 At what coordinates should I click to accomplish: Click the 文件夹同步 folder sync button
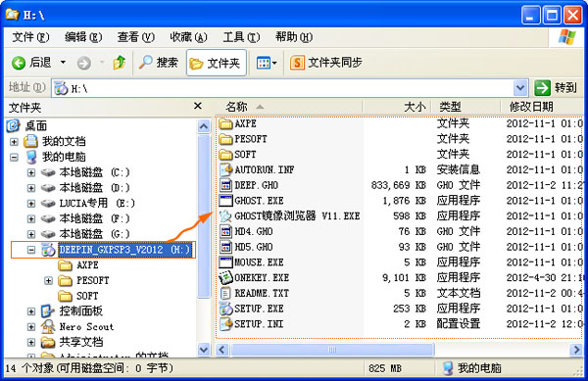coord(326,62)
